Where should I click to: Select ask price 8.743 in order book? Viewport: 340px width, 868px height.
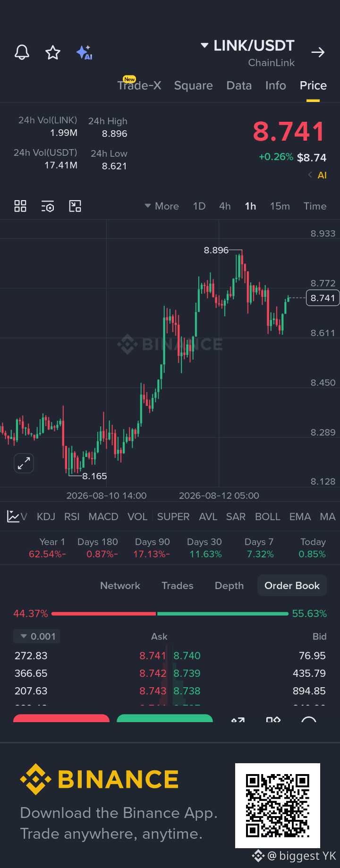pyautogui.click(x=153, y=691)
